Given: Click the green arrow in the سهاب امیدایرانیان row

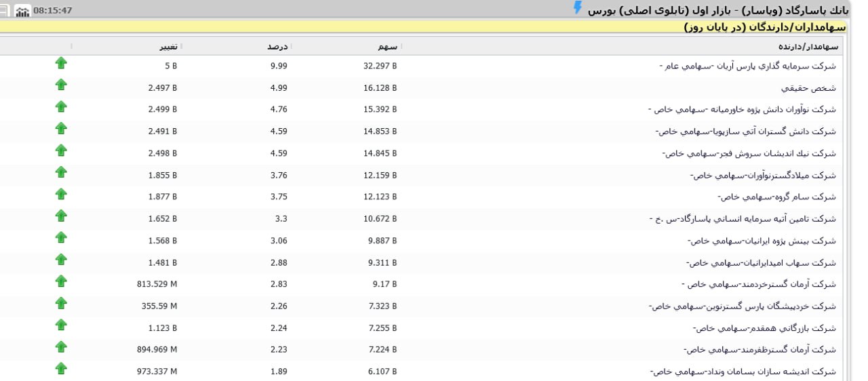Looking at the screenshot, I should pyautogui.click(x=61, y=259).
